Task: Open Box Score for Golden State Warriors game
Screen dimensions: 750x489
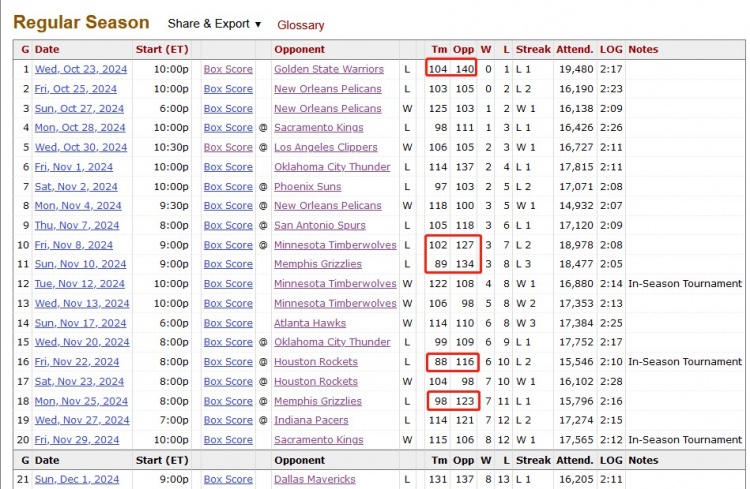Action: (x=228, y=69)
